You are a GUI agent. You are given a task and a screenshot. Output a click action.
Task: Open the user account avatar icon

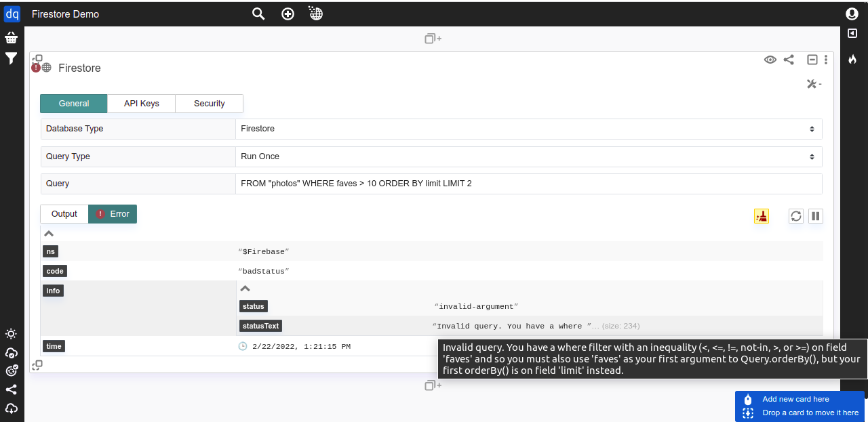click(852, 14)
